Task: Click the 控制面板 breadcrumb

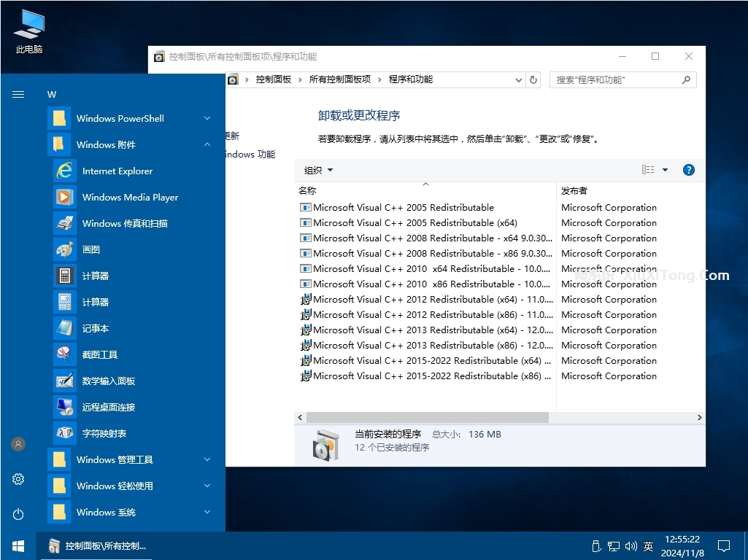Action: (274, 79)
